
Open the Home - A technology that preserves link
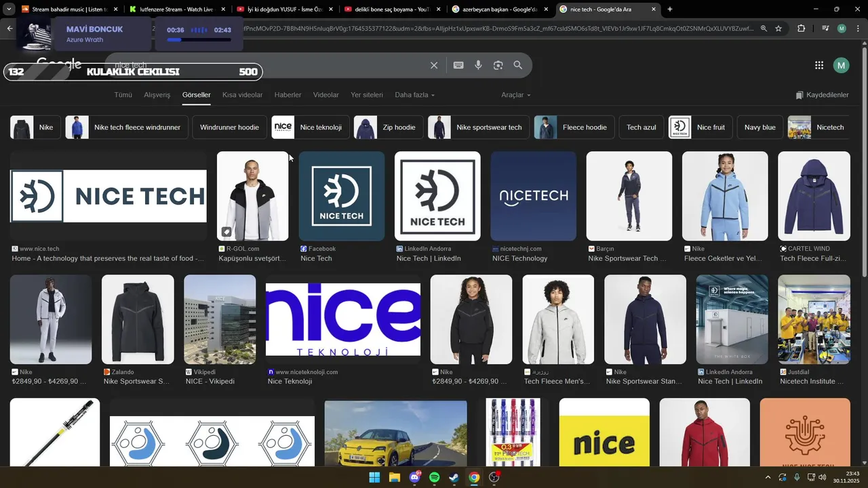click(108, 258)
